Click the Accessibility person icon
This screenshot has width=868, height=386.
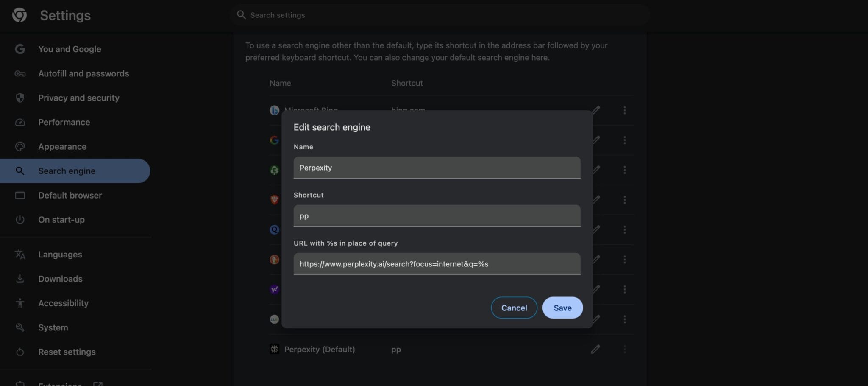point(20,303)
